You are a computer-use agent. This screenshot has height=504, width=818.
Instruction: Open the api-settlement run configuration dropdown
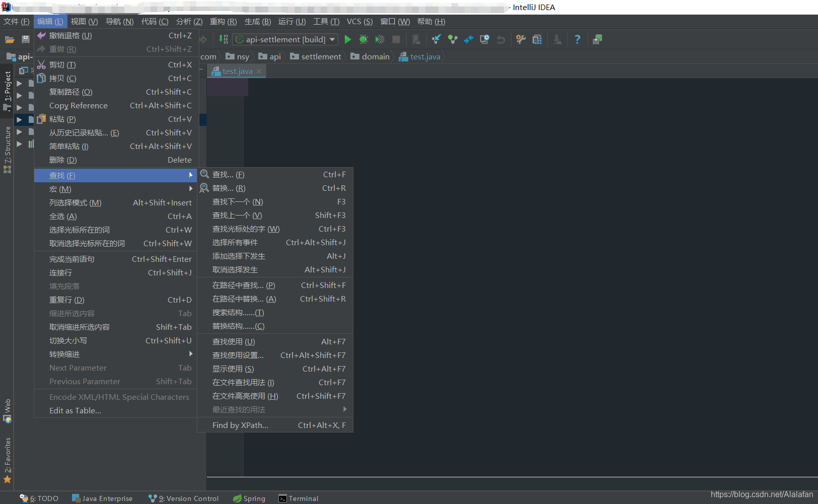(x=285, y=39)
